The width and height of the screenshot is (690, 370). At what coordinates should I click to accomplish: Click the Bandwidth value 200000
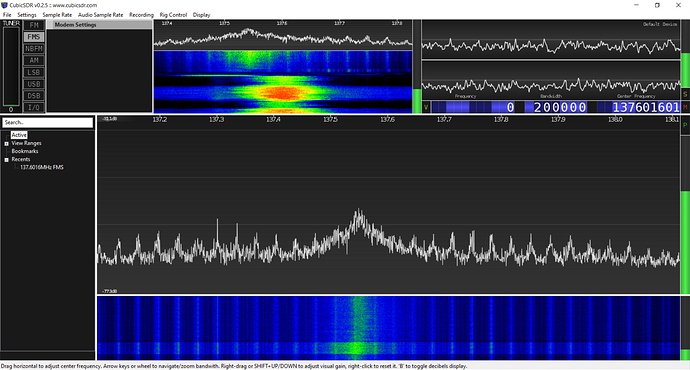click(559, 107)
